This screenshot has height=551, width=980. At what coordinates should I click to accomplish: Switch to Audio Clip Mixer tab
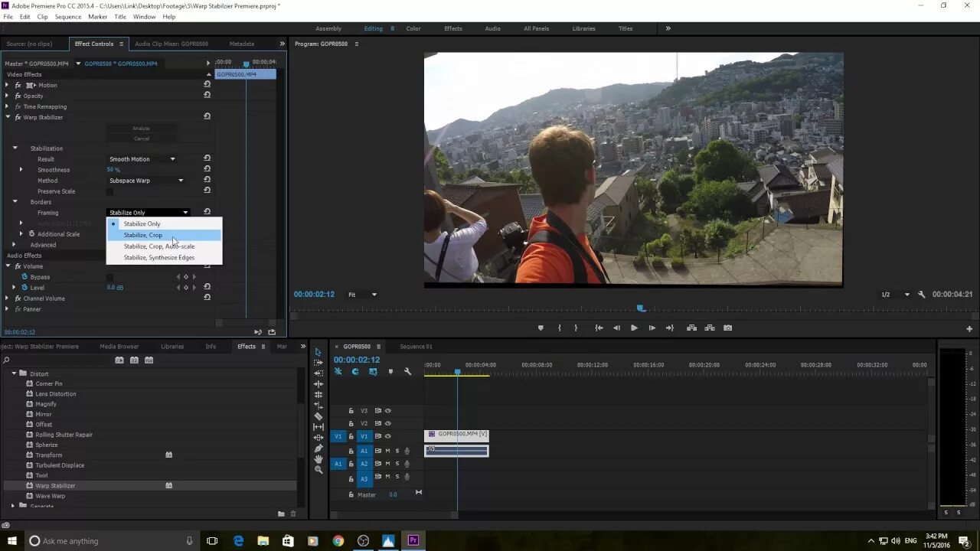(x=171, y=44)
